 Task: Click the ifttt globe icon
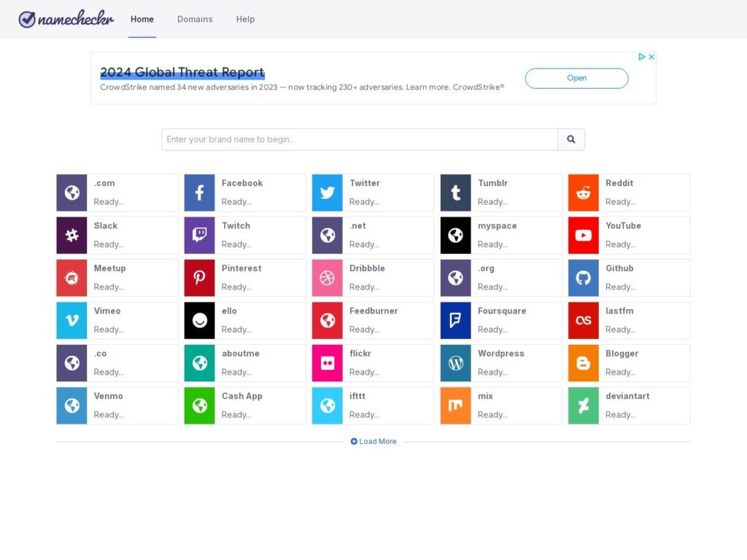[327, 405]
